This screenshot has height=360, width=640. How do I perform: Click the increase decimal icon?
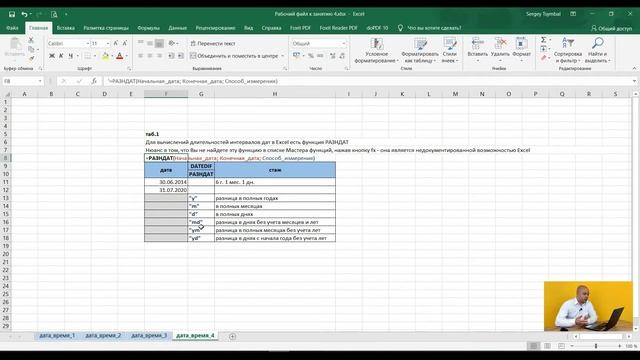333,56
